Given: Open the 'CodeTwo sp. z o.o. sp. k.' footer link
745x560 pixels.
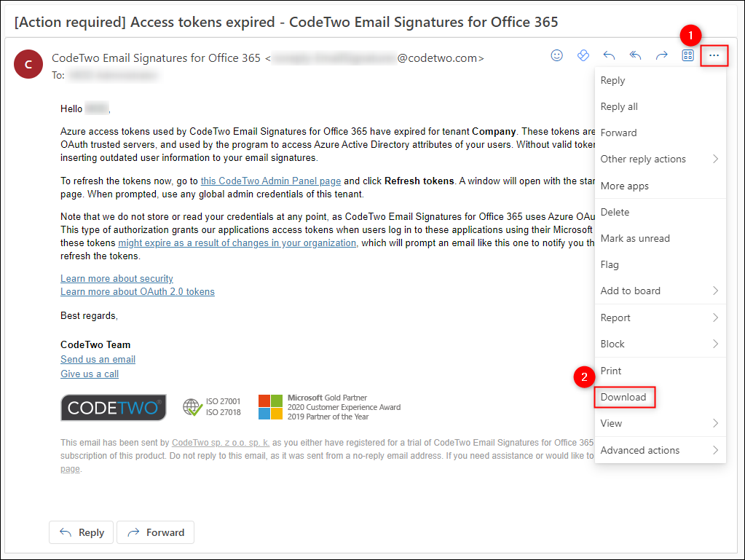Looking at the screenshot, I should pyautogui.click(x=221, y=443).
